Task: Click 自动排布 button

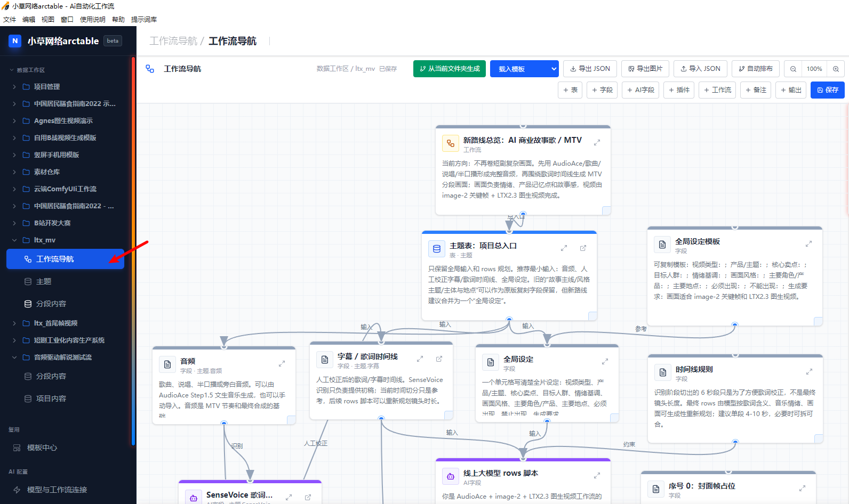Action: pos(756,69)
